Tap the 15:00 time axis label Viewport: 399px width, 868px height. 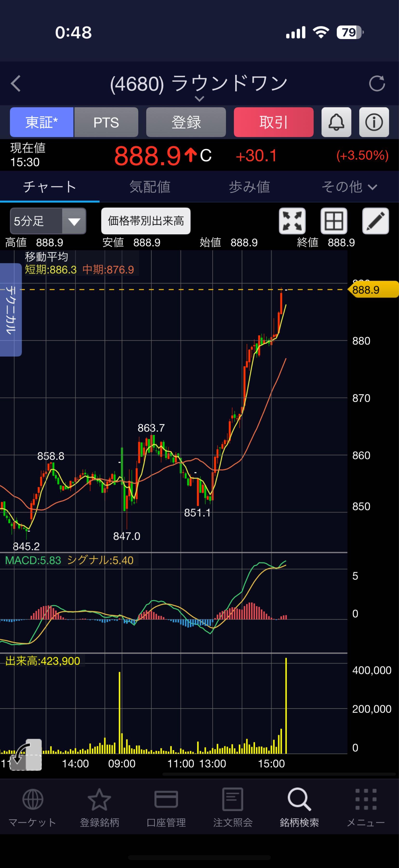tap(271, 764)
